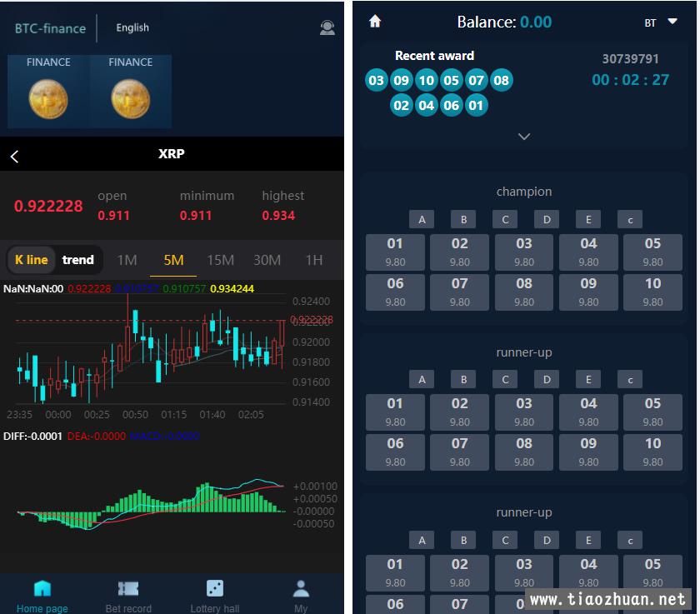Open My profile icon
This screenshot has width=700, height=614.
pos(301,588)
